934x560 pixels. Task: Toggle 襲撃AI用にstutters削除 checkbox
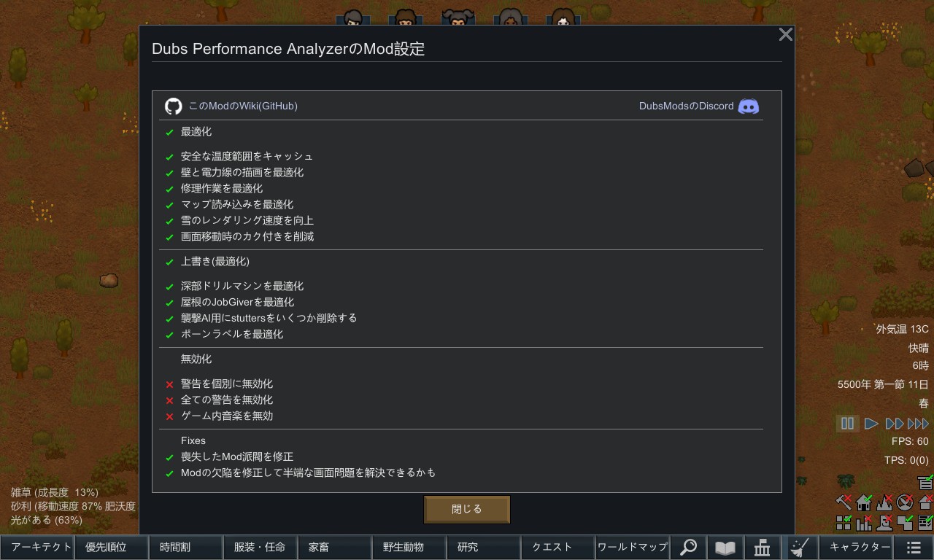coord(169,319)
